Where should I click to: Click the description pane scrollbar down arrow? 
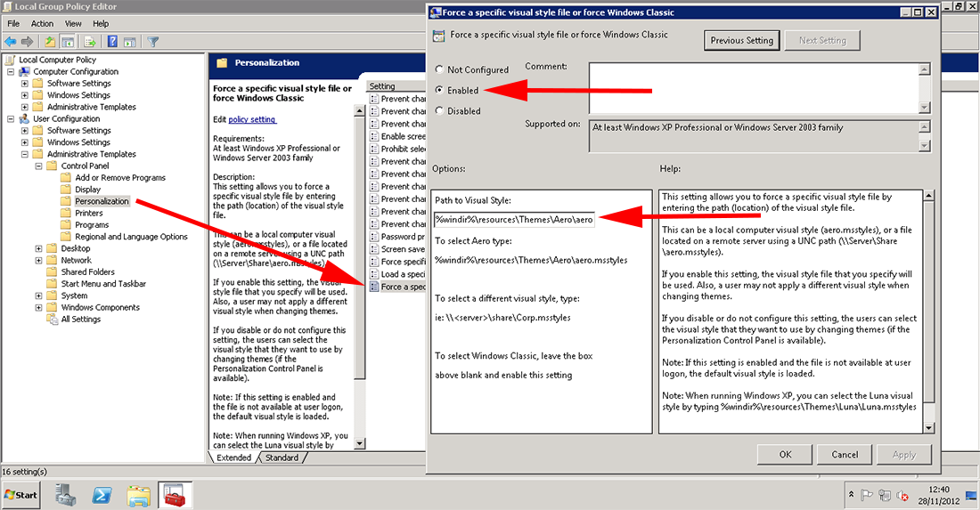(x=359, y=444)
